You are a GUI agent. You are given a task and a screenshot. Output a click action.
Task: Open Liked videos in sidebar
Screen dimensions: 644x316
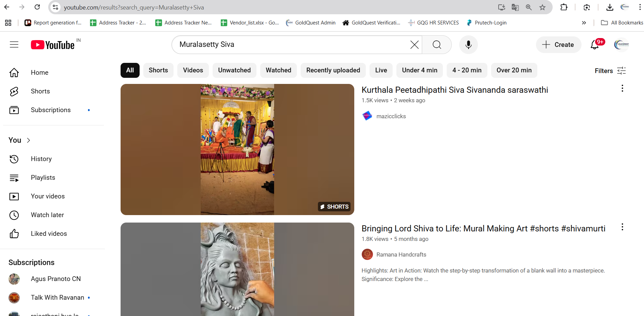pos(49,234)
